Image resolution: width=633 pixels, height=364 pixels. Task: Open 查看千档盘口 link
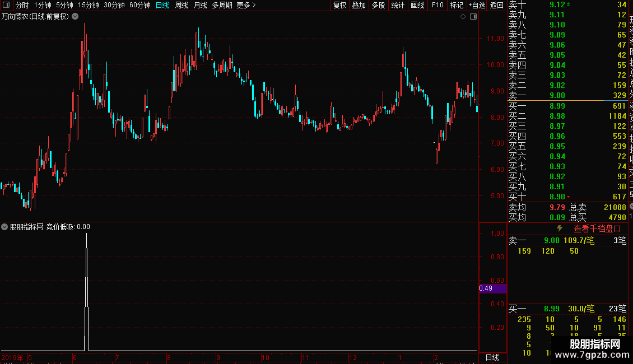pyautogui.click(x=597, y=229)
